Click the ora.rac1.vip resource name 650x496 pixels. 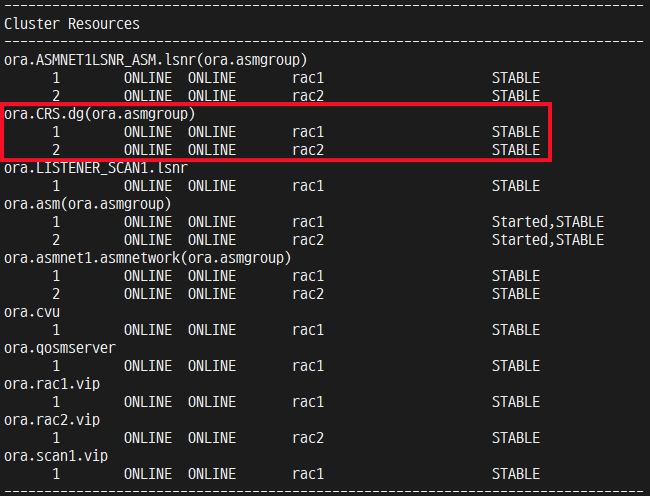(52, 384)
